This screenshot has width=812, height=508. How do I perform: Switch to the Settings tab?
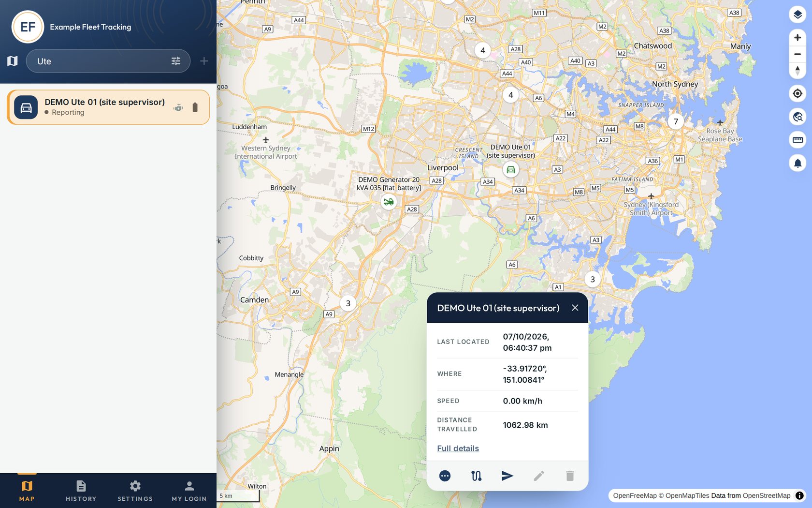click(135, 491)
